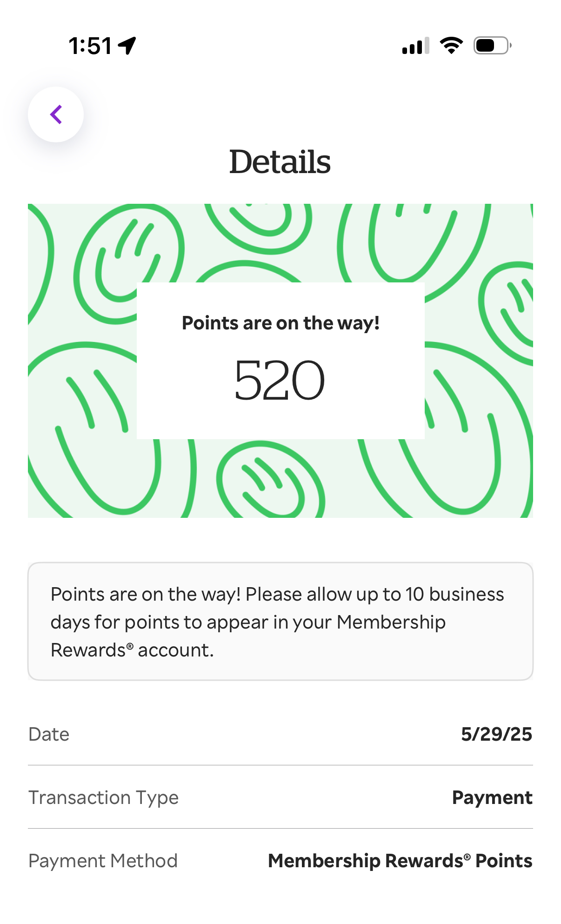The height and width of the screenshot is (924, 561).
Task: Tap the 10 business days notice box
Action: coord(280,622)
